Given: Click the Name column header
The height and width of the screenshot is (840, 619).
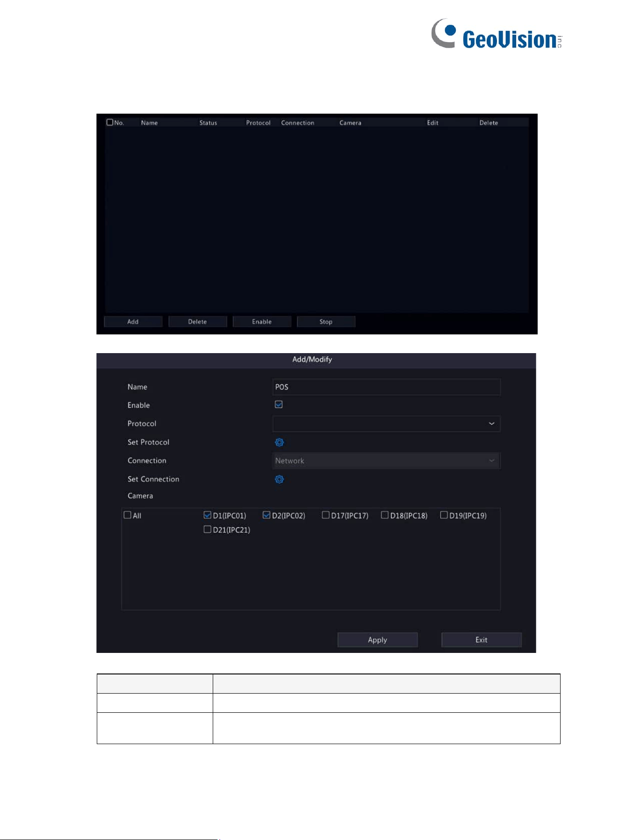Looking at the screenshot, I should click(150, 123).
